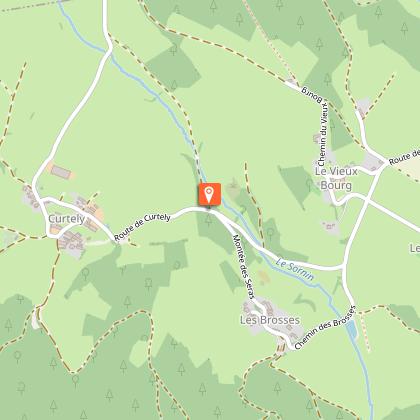Viewport: 420px width, 420px height.
Task: Click the crossroads east of Le Vieux Bourg
Action: [x=366, y=199]
